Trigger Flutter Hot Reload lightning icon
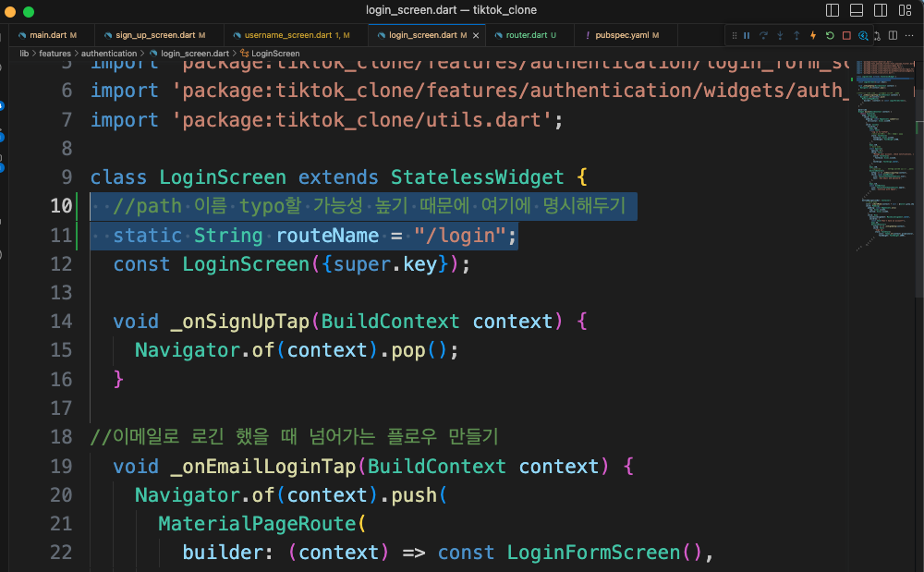Viewport: 924px width, 572px height. tap(813, 35)
